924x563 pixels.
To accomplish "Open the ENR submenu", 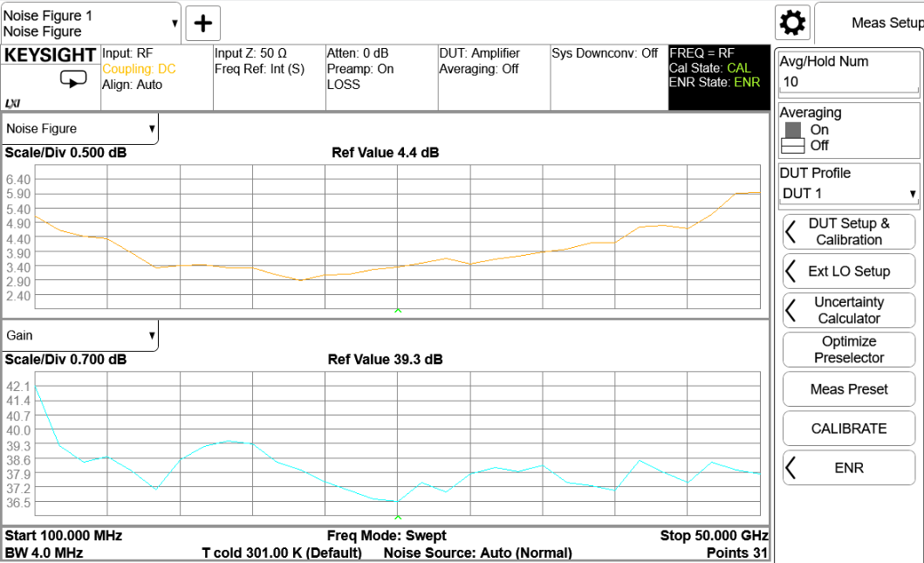I will (x=849, y=468).
